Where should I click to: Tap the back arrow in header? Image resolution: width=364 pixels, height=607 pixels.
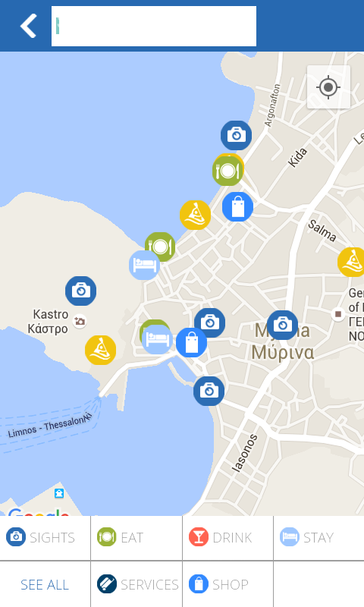[28, 26]
